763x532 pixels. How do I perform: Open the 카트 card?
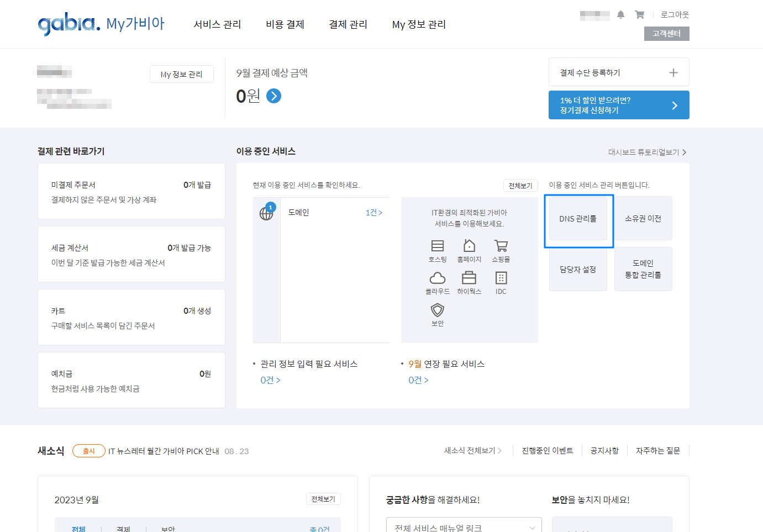[x=131, y=317]
